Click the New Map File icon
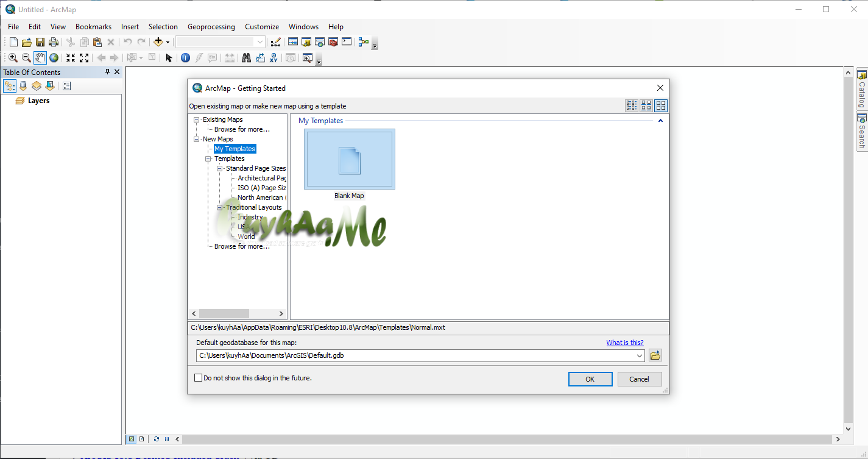Image resolution: width=868 pixels, height=459 pixels. tap(13, 42)
